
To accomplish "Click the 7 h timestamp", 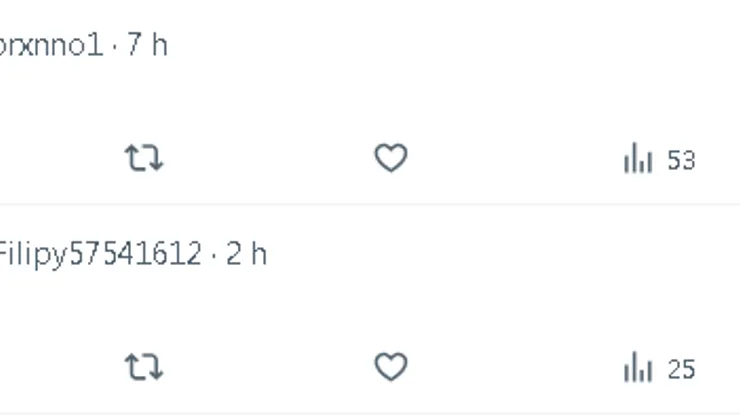I will click(x=148, y=46).
